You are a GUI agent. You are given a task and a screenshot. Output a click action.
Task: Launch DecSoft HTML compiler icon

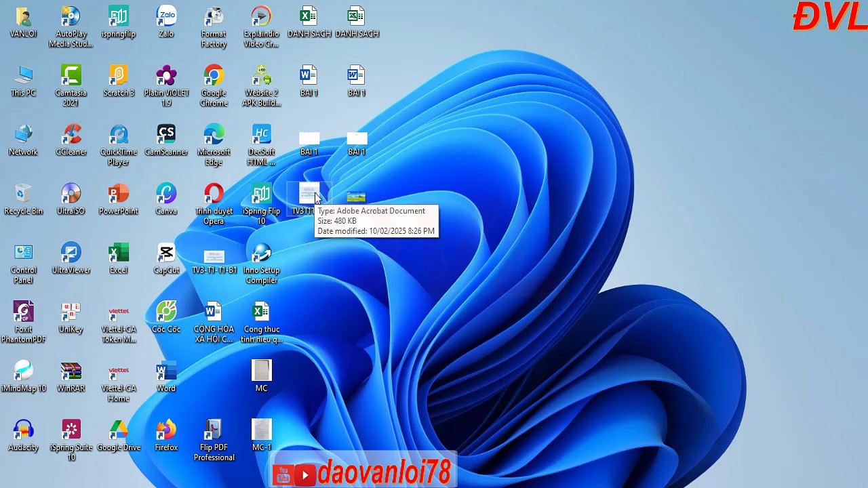click(261, 135)
